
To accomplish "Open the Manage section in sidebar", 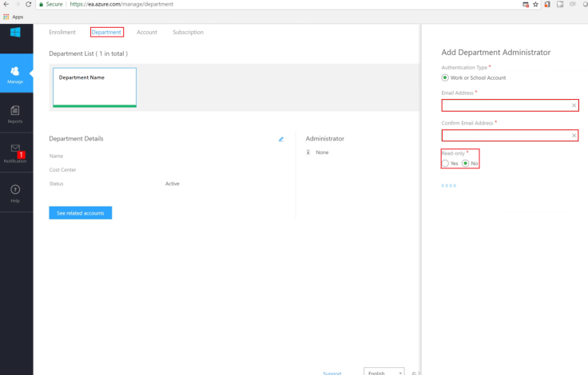I will tap(16, 74).
